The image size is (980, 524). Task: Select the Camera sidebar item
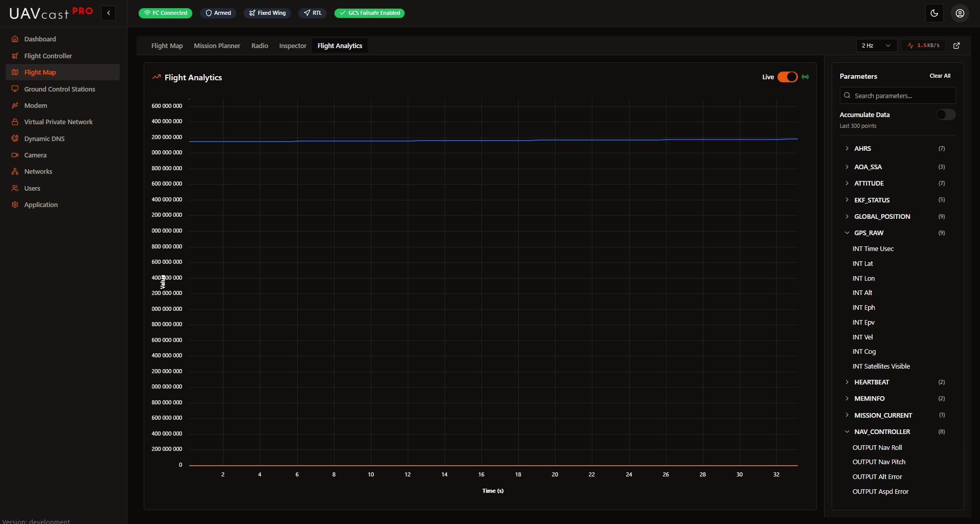35,155
